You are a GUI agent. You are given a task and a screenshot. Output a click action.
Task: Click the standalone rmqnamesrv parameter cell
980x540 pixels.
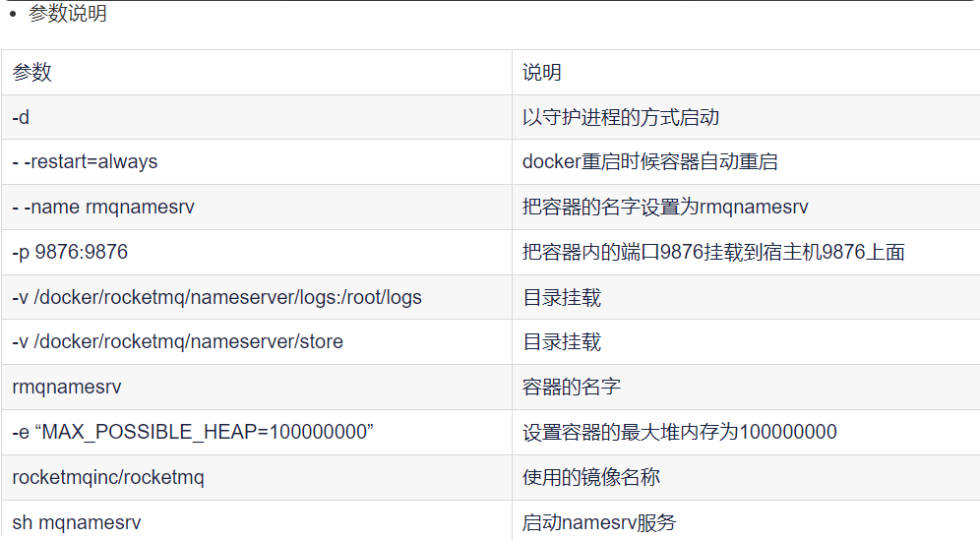256,387
